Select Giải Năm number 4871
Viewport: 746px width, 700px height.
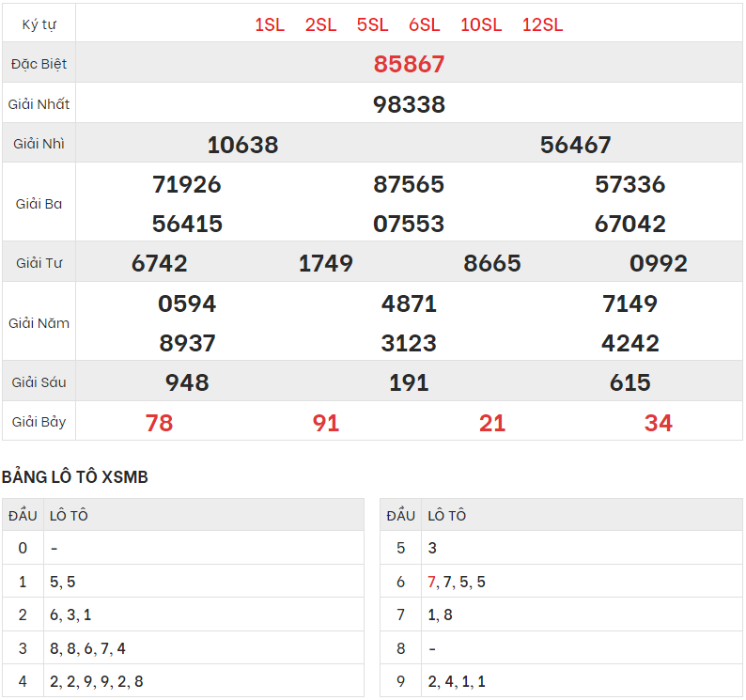coord(409,303)
